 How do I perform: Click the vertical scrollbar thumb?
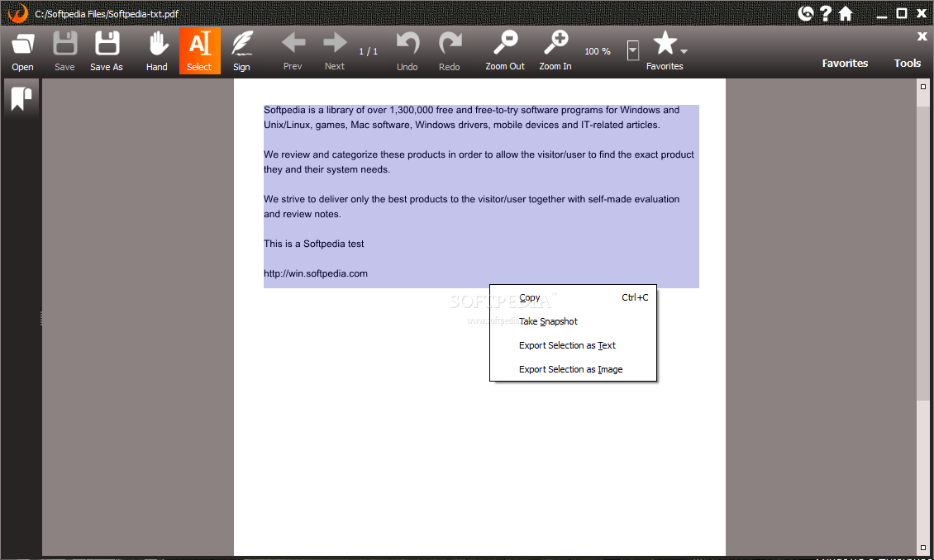point(922,253)
